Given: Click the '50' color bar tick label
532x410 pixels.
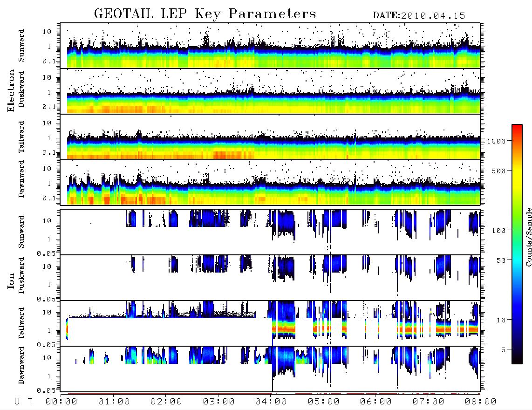Looking at the screenshot, I should 501,260.
